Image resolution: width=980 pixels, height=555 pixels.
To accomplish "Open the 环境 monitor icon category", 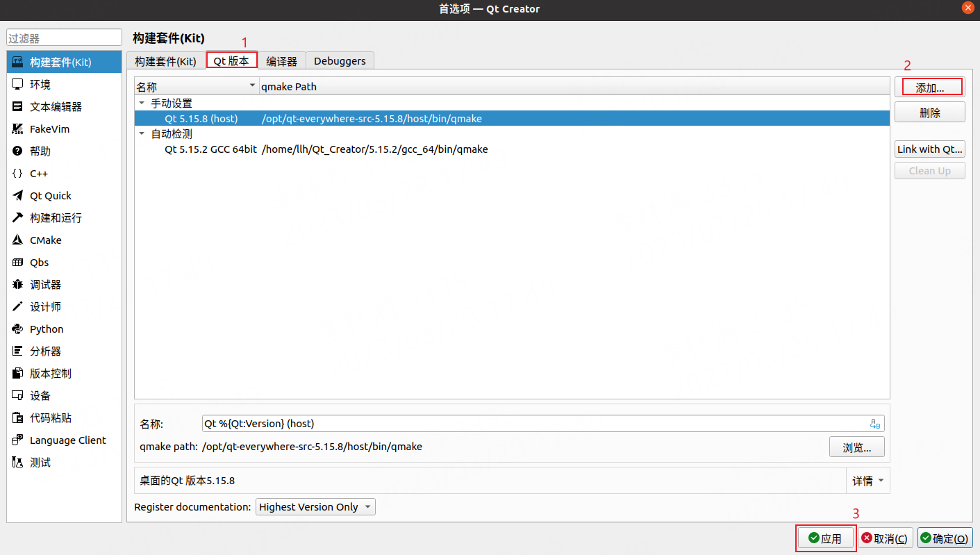I will pyautogui.click(x=18, y=85).
